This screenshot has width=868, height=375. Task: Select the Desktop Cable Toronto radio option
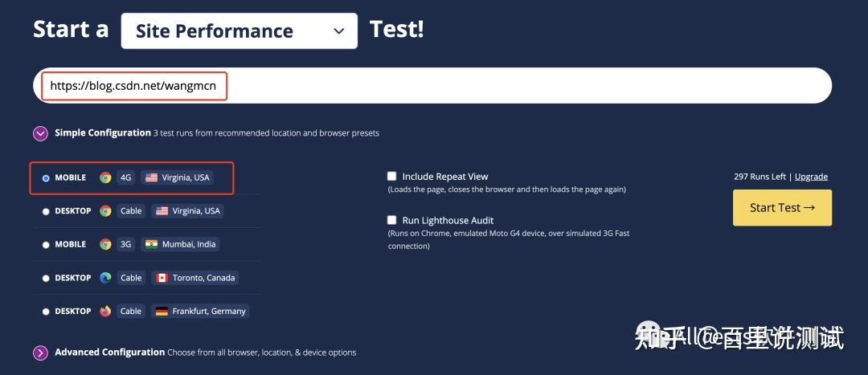point(46,278)
